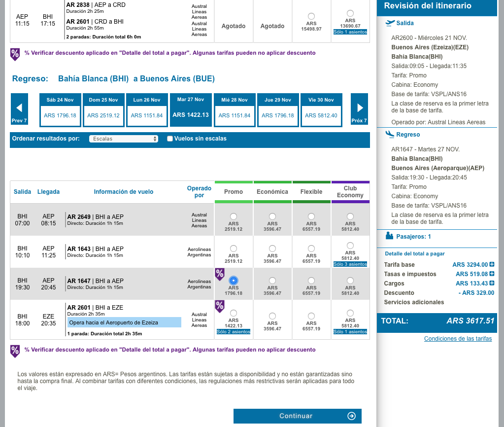Click arrow icon on Continuar button
The width and height of the screenshot is (504, 427).
pos(351,416)
